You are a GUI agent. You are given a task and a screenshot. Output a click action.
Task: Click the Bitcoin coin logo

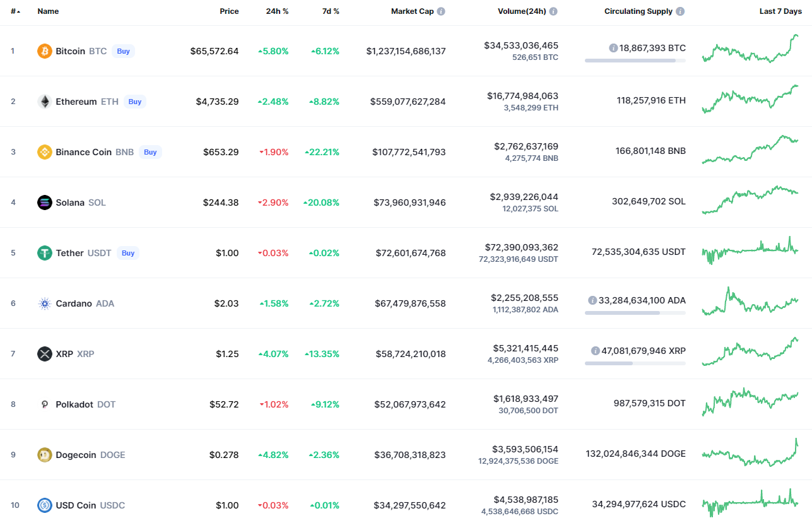tap(45, 51)
